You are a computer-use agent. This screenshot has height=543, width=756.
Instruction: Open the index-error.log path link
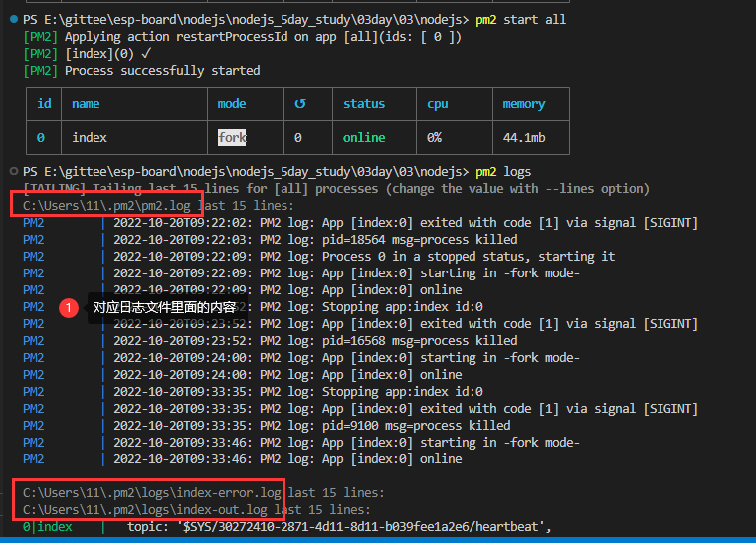click(152, 493)
